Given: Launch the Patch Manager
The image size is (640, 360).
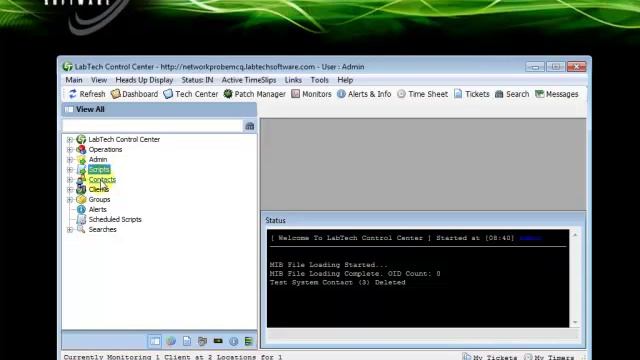Looking at the screenshot, I should pyautogui.click(x=254, y=94).
